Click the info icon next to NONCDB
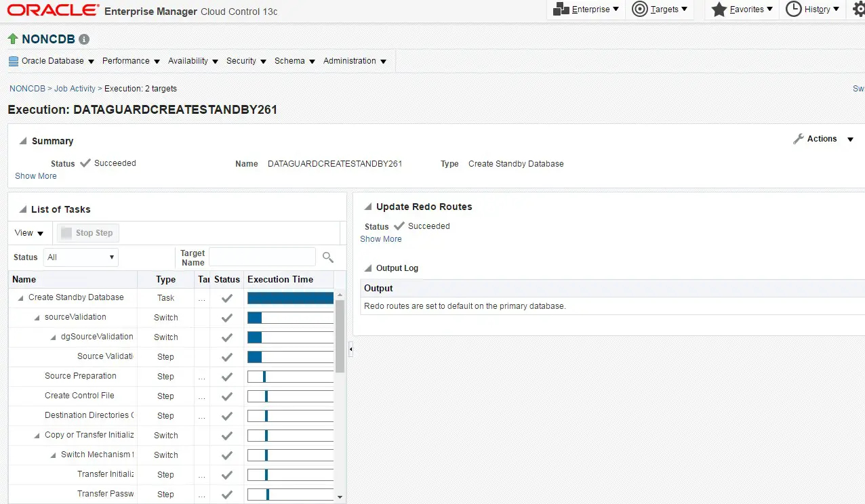Viewport: 865px width, 504px height. click(x=84, y=39)
